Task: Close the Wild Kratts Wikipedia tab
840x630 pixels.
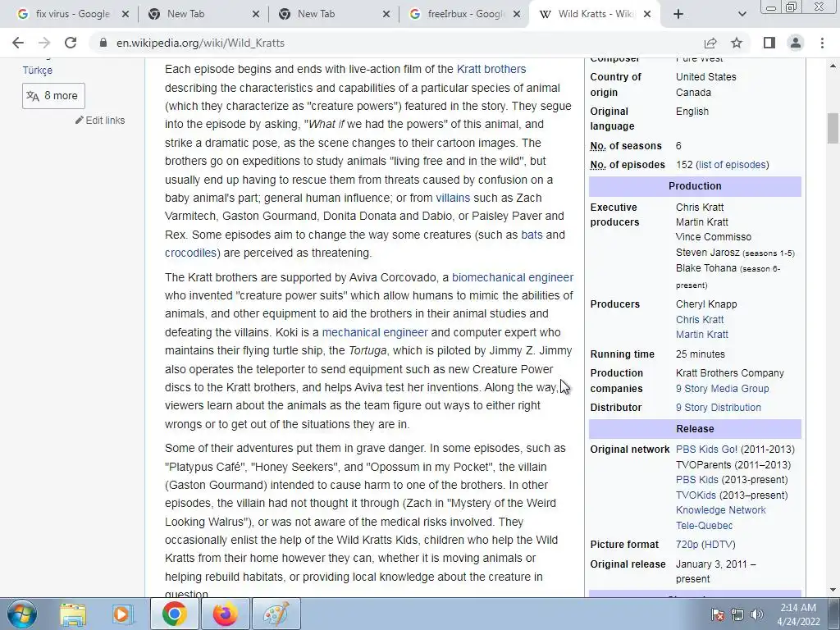Action: (x=647, y=15)
